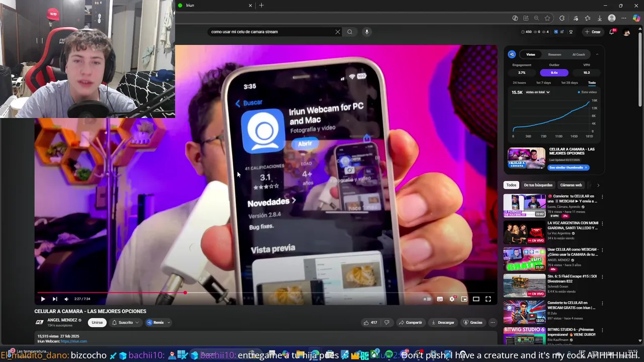Select the Resumen tab
The width and height of the screenshot is (644, 362).
pos(554,54)
